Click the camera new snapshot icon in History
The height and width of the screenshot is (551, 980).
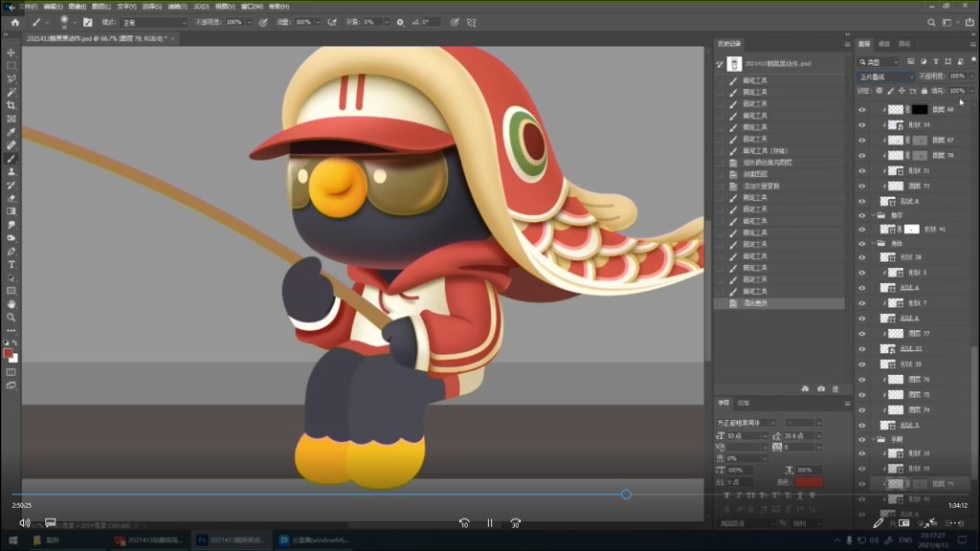click(820, 389)
